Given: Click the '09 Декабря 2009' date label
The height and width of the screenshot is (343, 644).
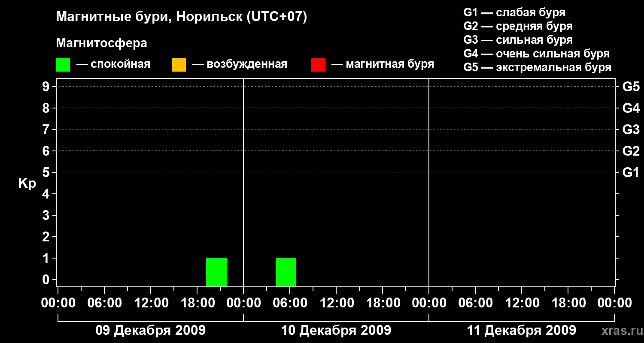Looking at the screenshot, I should pos(150,331).
